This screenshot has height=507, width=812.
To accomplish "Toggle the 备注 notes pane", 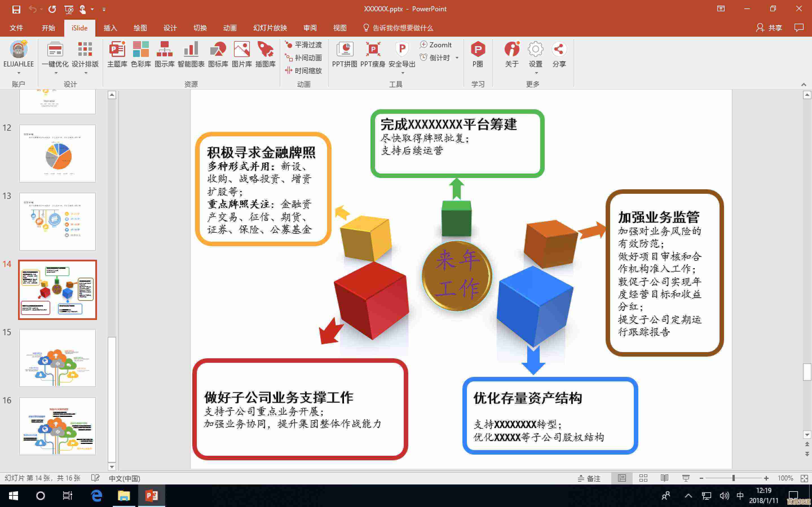I will pyautogui.click(x=591, y=479).
